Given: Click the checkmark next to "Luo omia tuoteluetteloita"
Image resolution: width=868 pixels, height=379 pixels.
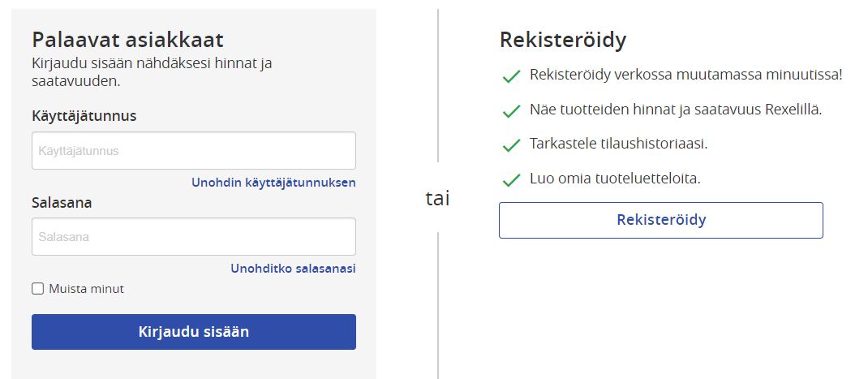Looking at the screenshot, I should click(511, 179).
